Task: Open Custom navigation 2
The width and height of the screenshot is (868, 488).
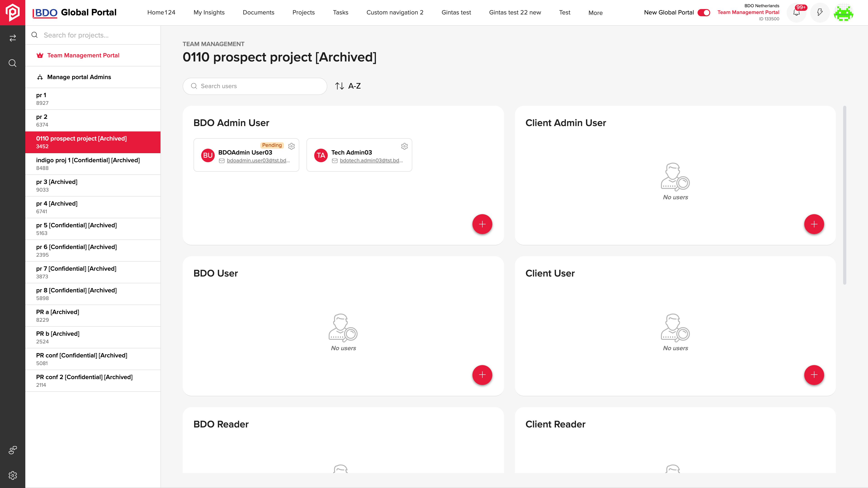Action: click(x=395, y=12)
